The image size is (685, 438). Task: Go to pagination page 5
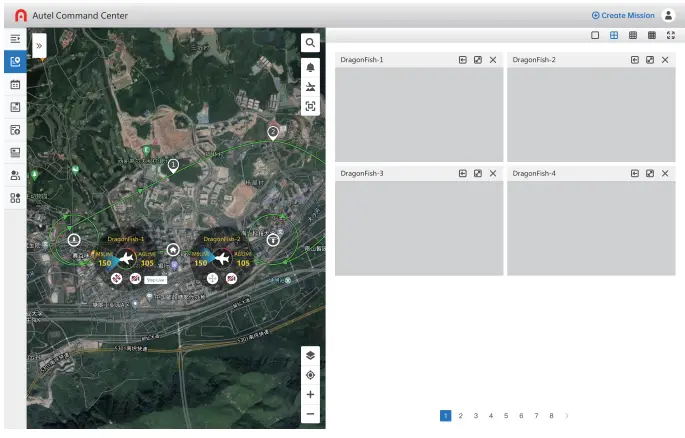(x=506, y=416)
